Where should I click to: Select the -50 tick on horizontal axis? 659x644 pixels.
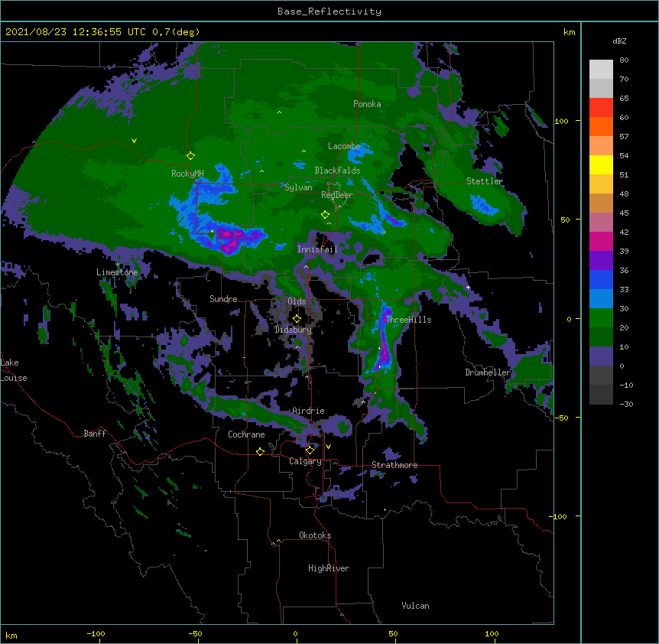point(195,633)
